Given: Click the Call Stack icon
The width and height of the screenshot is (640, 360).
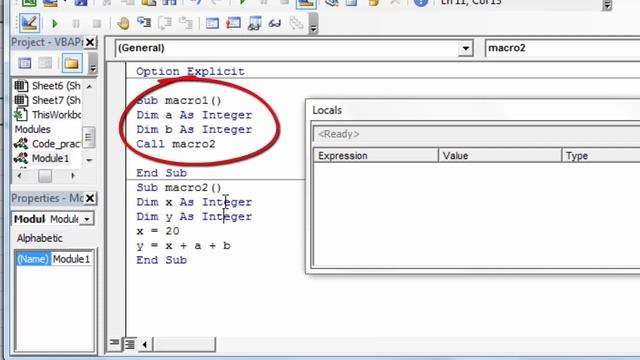Looking at the screenshot, I should point(296,23).
